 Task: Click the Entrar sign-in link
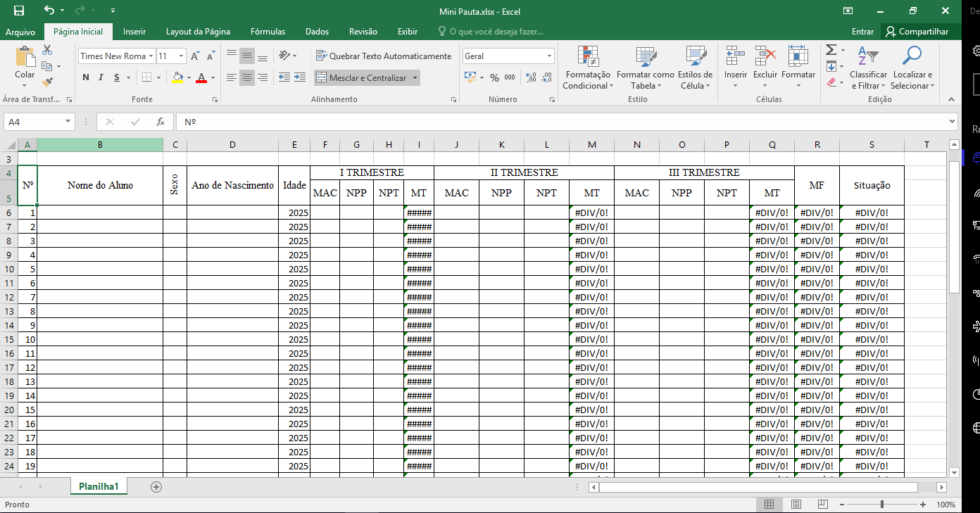[862, 32]
